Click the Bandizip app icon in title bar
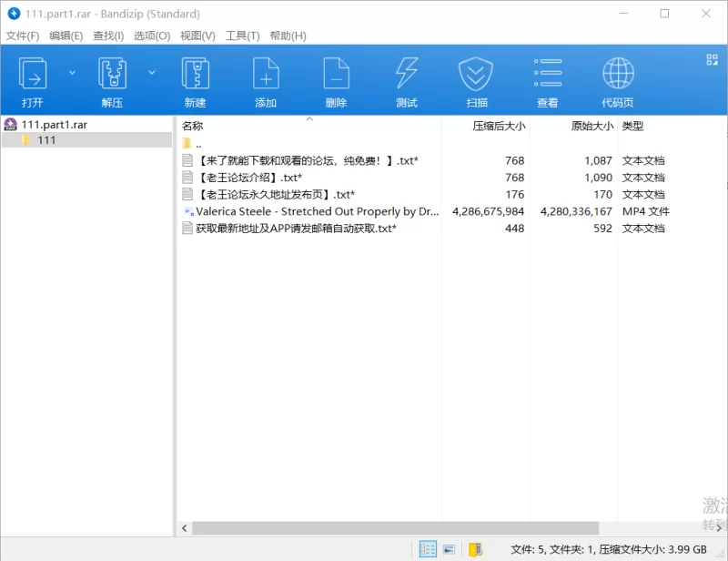 point(14,14)
